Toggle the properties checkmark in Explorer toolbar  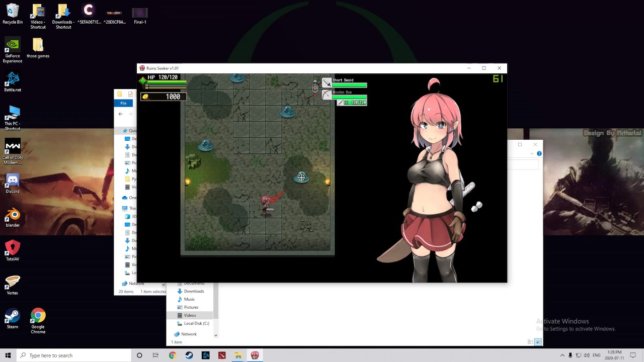pyautogui.click(x=130, y=94)
